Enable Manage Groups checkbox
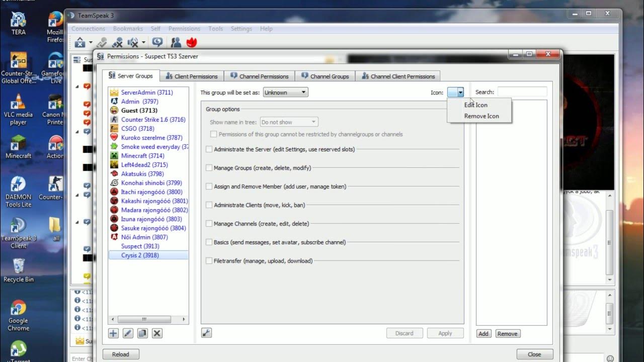This screenshot has width=644, height=362. (x=209, y=168)
